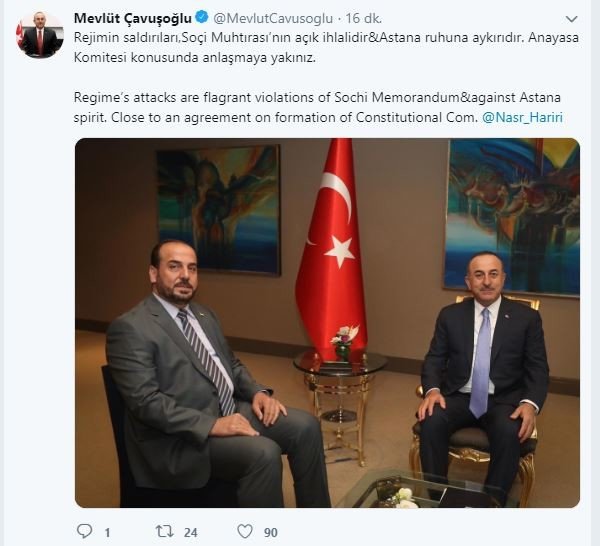This screenshot has height=546, width=600.
Task: Open the @MevlutCavusoglu handle
Action: (x=273, y=18)
